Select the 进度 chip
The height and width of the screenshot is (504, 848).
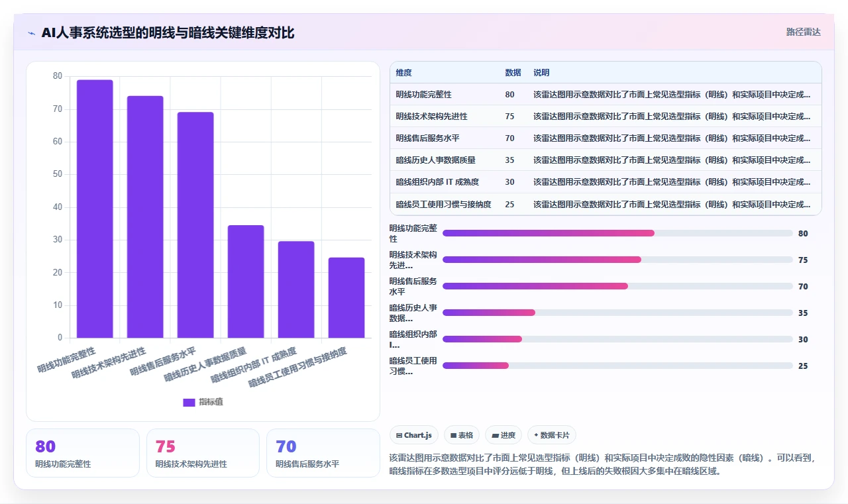503,435
